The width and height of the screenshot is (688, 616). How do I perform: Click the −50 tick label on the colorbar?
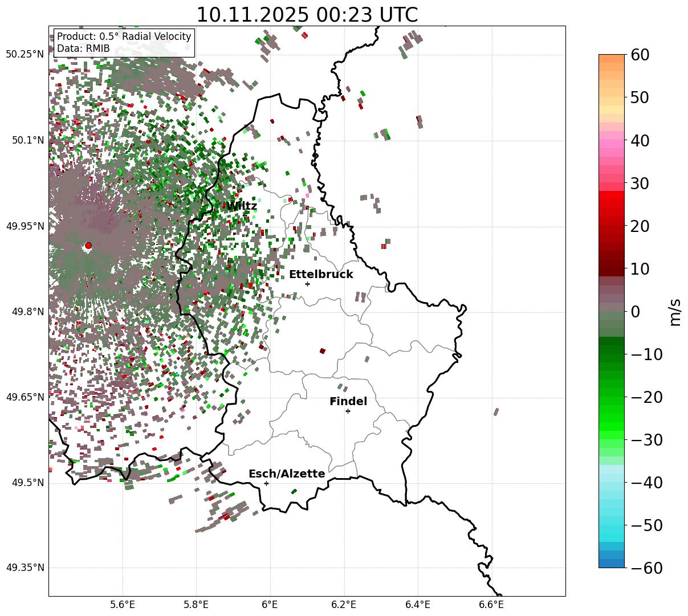[x=646, y=525]
